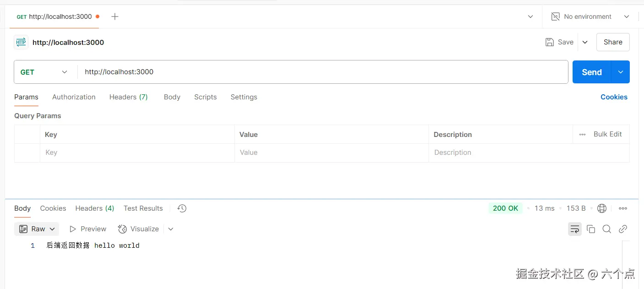Expand the tabs overflow chevron

pyautogui.click(x=530, y=16)
